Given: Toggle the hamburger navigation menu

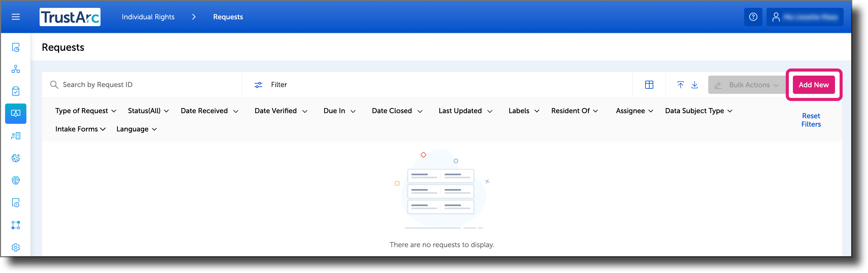Looking at the screenshot, I should [x=15, y=16].
